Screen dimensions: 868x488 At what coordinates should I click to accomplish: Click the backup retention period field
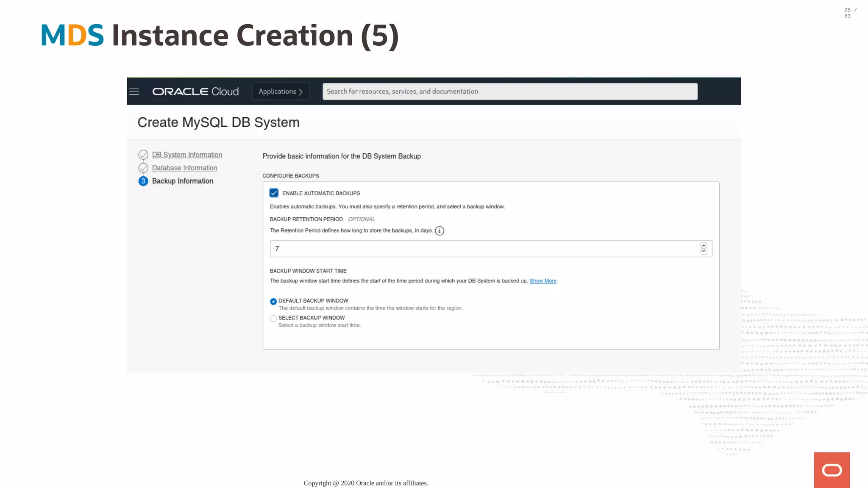coord(483,249)
